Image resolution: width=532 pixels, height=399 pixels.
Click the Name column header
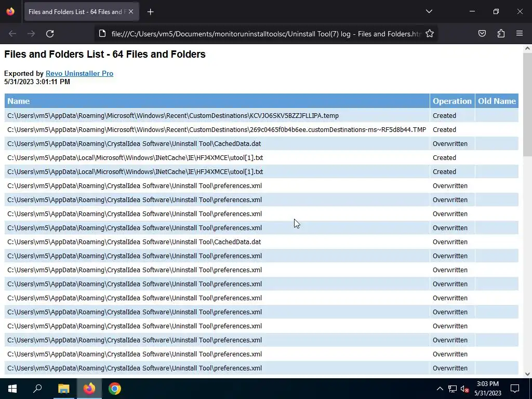point(217,101)
